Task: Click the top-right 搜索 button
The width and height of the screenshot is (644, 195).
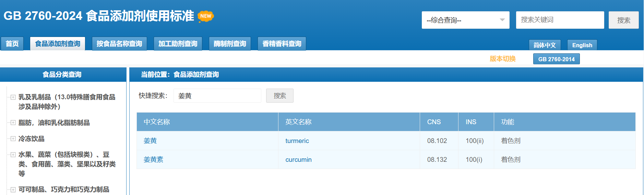Action: pos(623,20)
